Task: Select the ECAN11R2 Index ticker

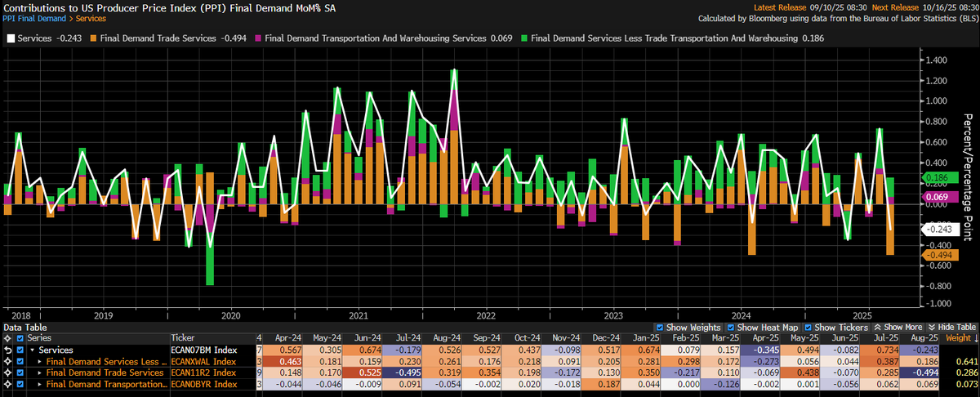Action: tap(203, 372)
